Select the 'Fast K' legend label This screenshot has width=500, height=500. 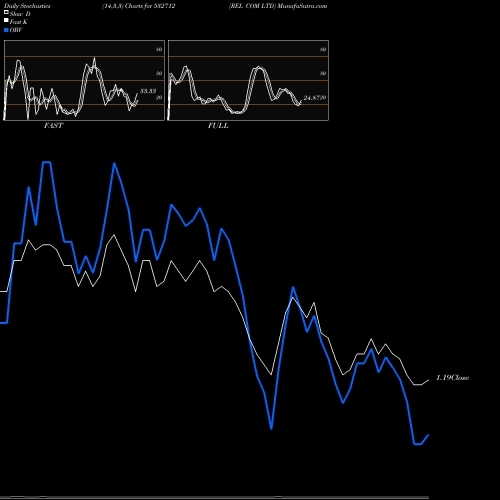point(19,22)
